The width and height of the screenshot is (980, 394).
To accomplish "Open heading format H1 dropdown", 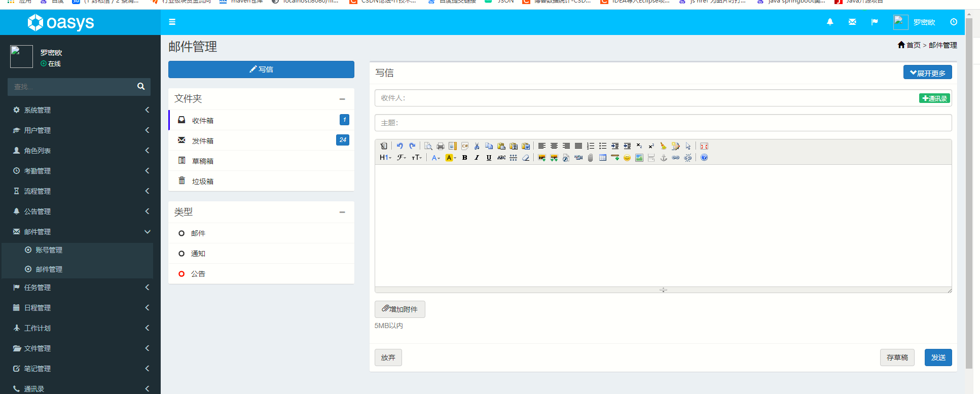I will [x=386, y=158].
